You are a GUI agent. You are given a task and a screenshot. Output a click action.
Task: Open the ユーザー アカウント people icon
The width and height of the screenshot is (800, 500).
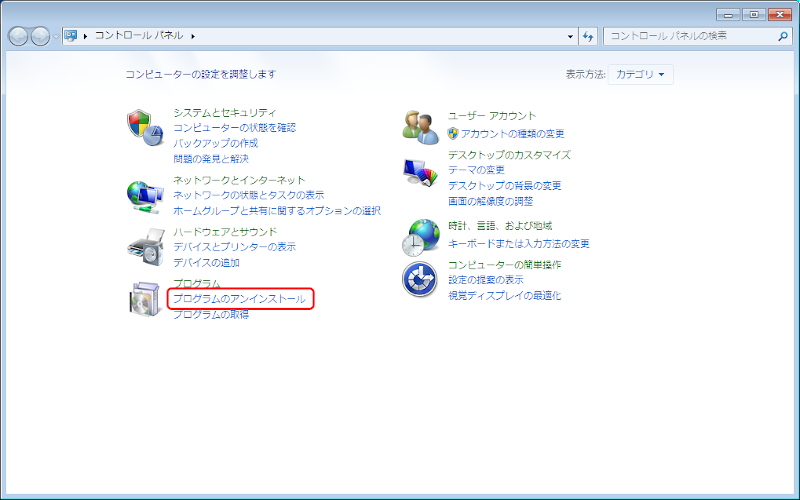tap(420, 128)
